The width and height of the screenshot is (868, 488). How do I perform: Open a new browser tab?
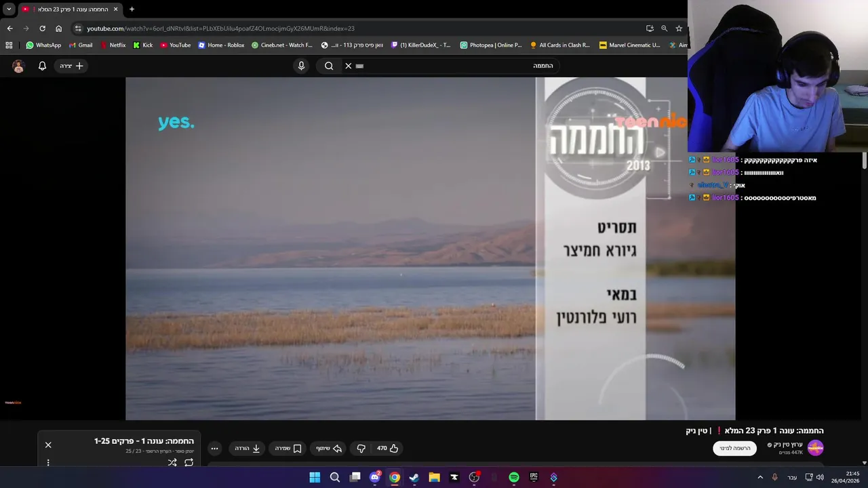point(132,9)
